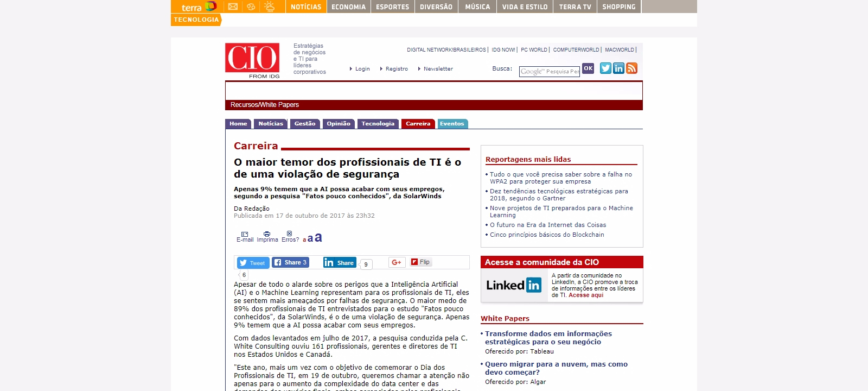This screenshot has height=391, width=868.
Task: Open the RSS feed icon
Action: coord(631,68)
